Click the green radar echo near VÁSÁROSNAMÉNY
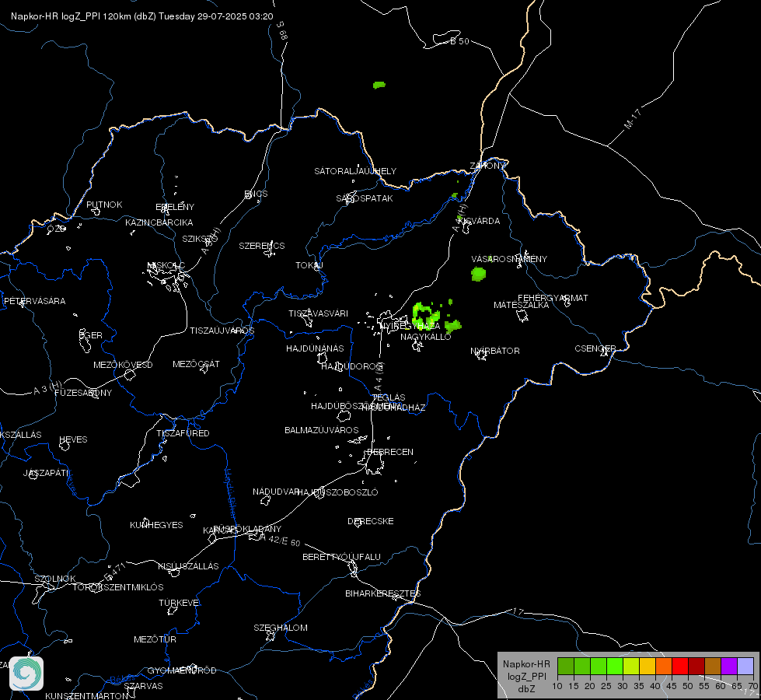 (479, 274)
